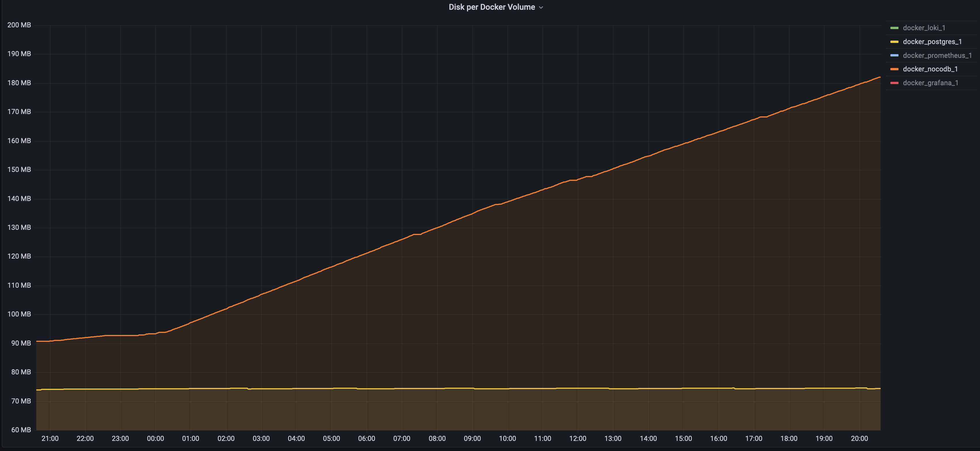Click the 00:00 label on the time axis

pos(155,438)
